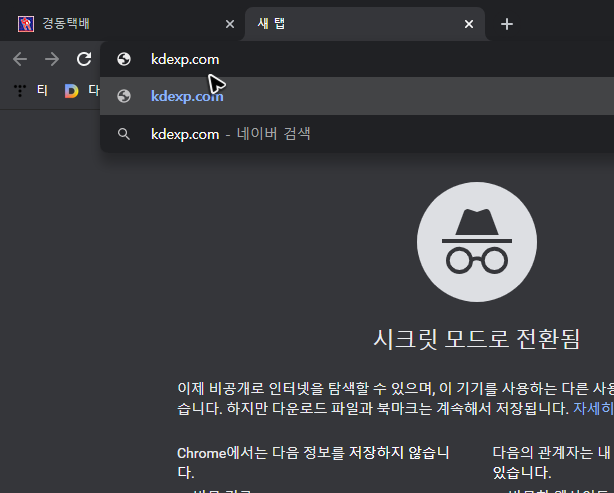Switch to the 경동택배 tab
Viewport: 614px width, 493px height.
tap(121, 24)
